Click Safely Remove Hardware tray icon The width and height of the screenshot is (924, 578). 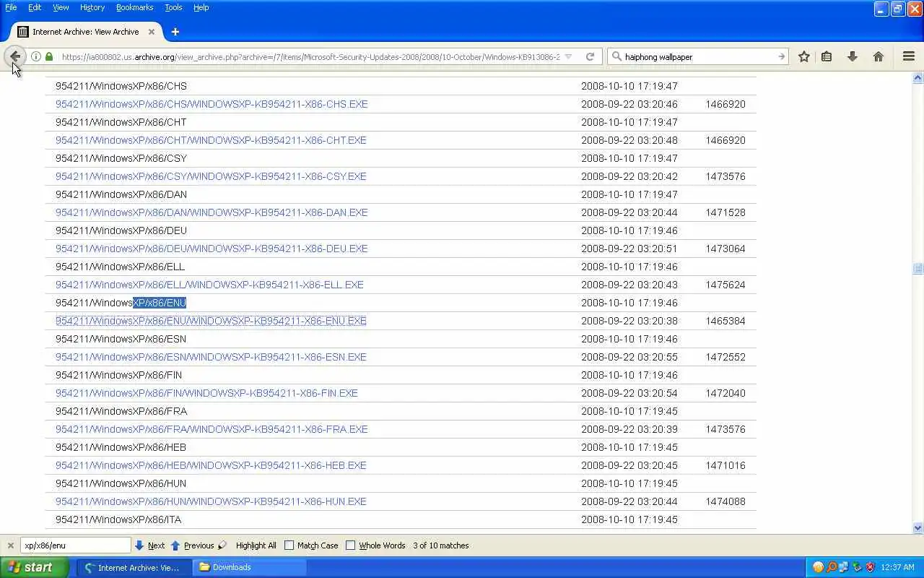tap(857, 567)
